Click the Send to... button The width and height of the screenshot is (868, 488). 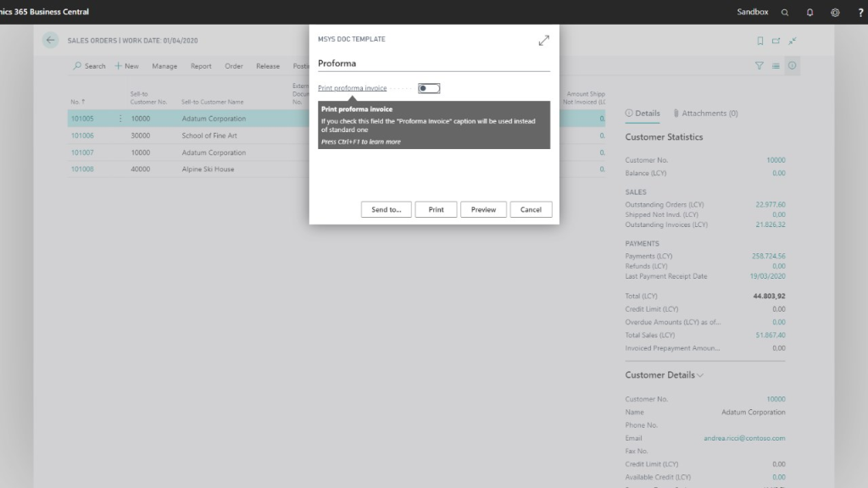point(386,209)
